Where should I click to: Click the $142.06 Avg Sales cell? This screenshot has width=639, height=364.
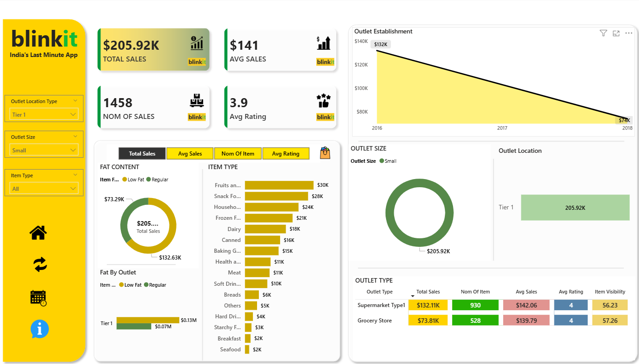[526, 305]
